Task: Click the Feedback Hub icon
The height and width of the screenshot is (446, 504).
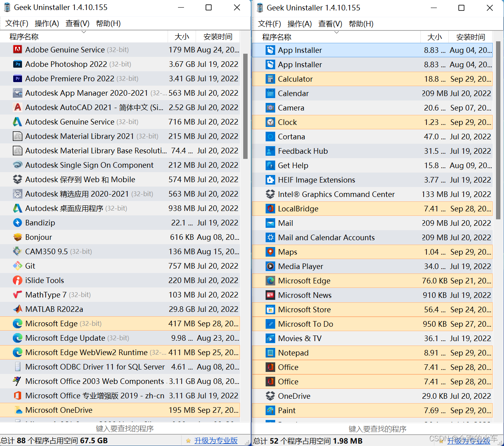Action: pos(270,151)
